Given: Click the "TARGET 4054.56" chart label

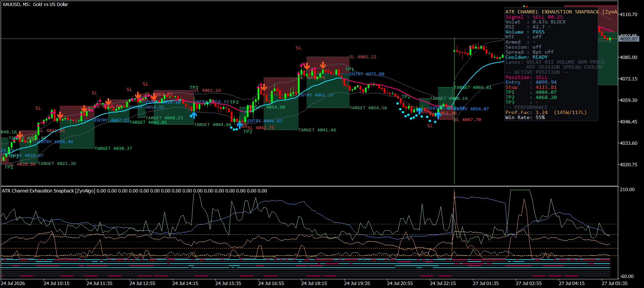Looking at the screenshot, I should click(x=368, y=108).
